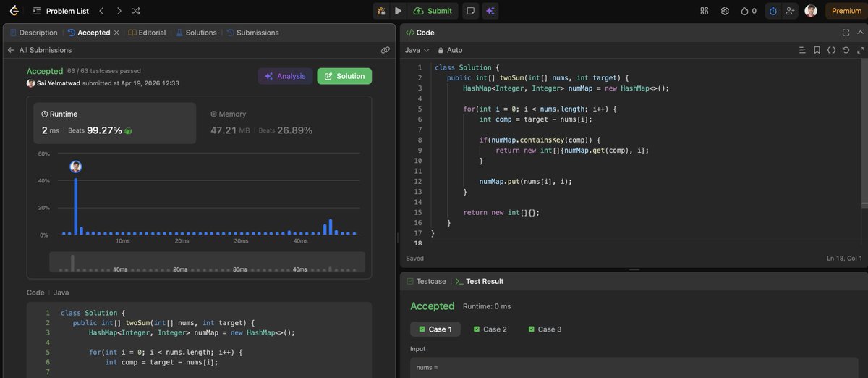Screen dimensions: 868x378
Task: Open the Java language dropdown
Action: [x=417, y=50]
